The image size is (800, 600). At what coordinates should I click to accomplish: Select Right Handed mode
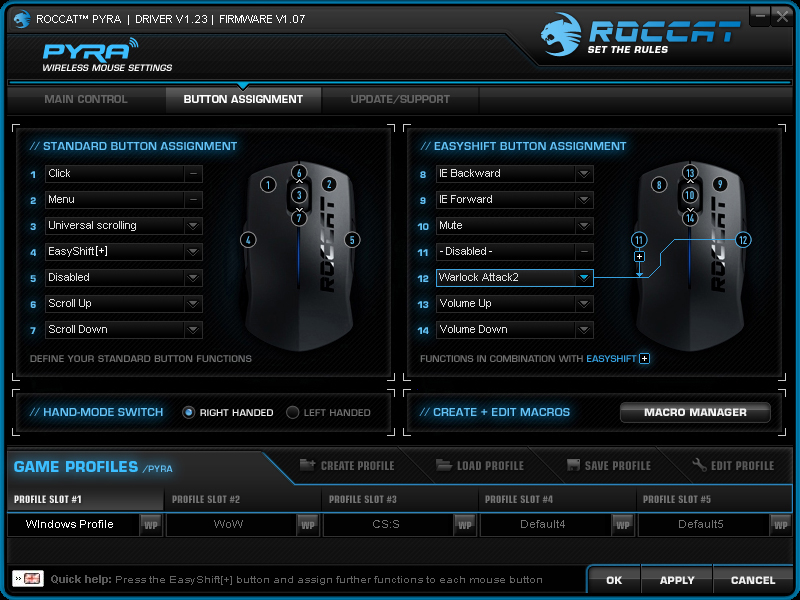point(188,412)
